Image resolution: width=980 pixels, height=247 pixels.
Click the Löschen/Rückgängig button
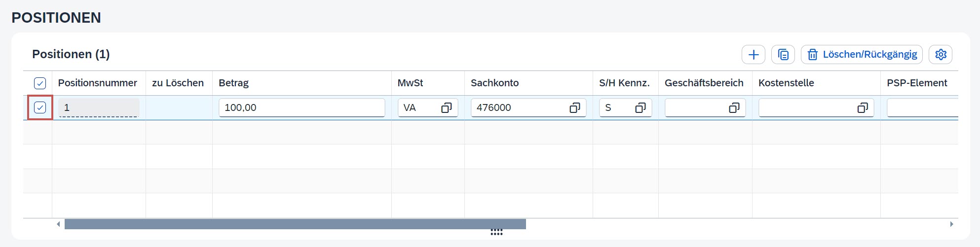[x=862, y=55]
